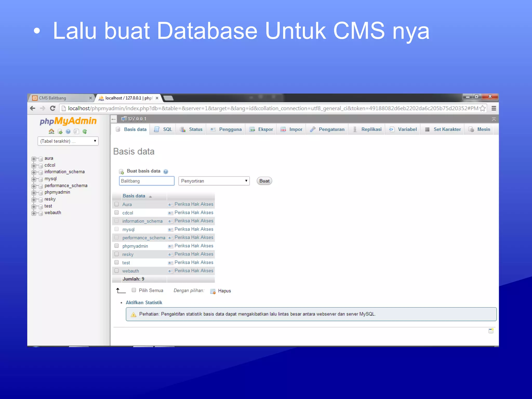The width and height of the screenshot is (532, 399).
Task: Open the Pengguna tab
Action: pos(226,129)
